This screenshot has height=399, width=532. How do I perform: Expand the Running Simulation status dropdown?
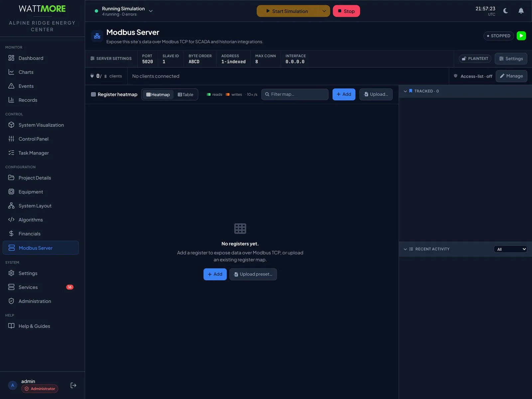pyautogui.click(x=151, y=11)
